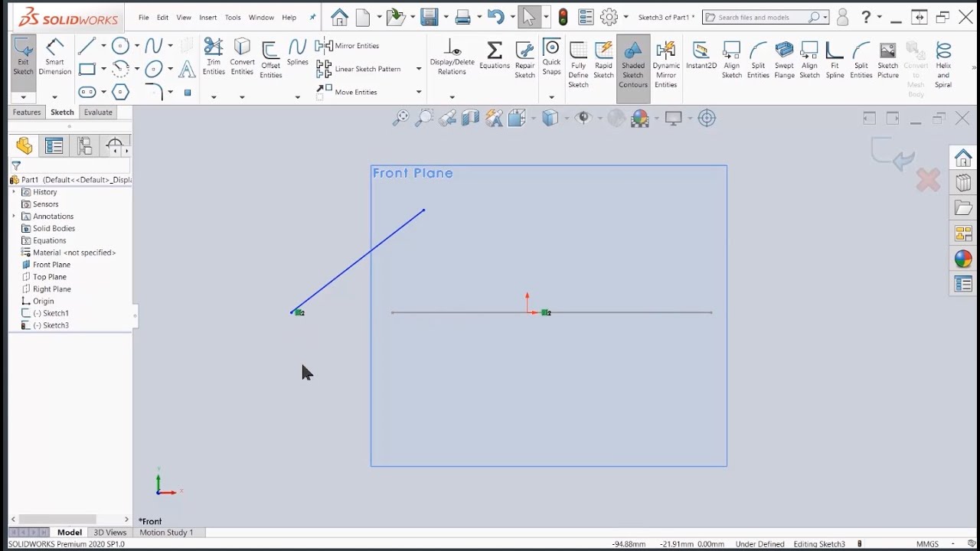Open the File menu

(144, 17)
